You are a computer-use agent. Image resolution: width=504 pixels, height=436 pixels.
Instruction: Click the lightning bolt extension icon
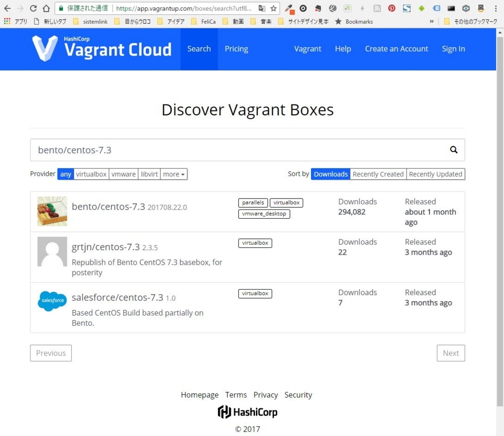click(362, 8)
